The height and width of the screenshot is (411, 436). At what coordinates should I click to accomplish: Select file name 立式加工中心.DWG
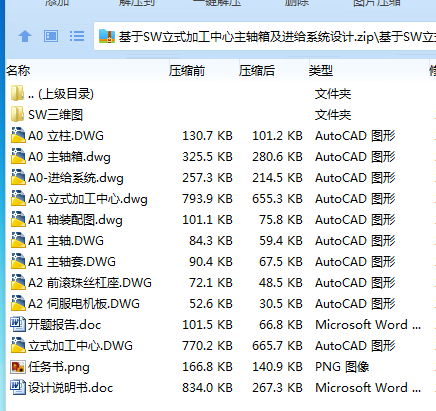pos(80,346)
